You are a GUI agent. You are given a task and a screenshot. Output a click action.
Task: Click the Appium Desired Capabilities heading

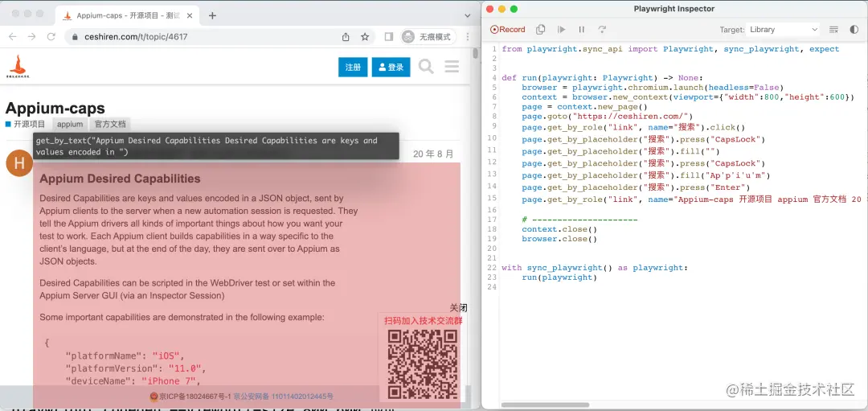pyautogui.click(x=120, y=179)
